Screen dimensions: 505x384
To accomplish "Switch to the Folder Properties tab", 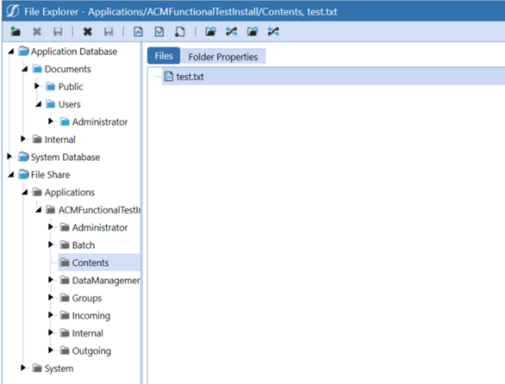I will tap(223, 57).
